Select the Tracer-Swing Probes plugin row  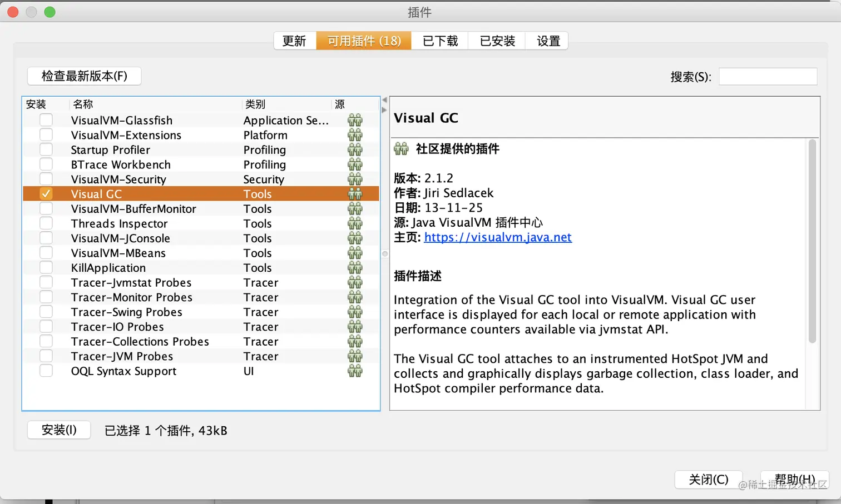(x=201, y=312)
